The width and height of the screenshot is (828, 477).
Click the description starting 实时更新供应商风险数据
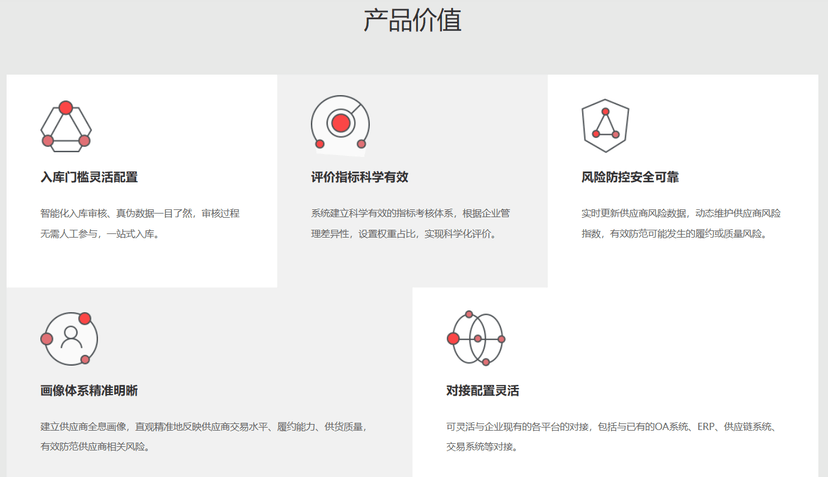[681, 223]
